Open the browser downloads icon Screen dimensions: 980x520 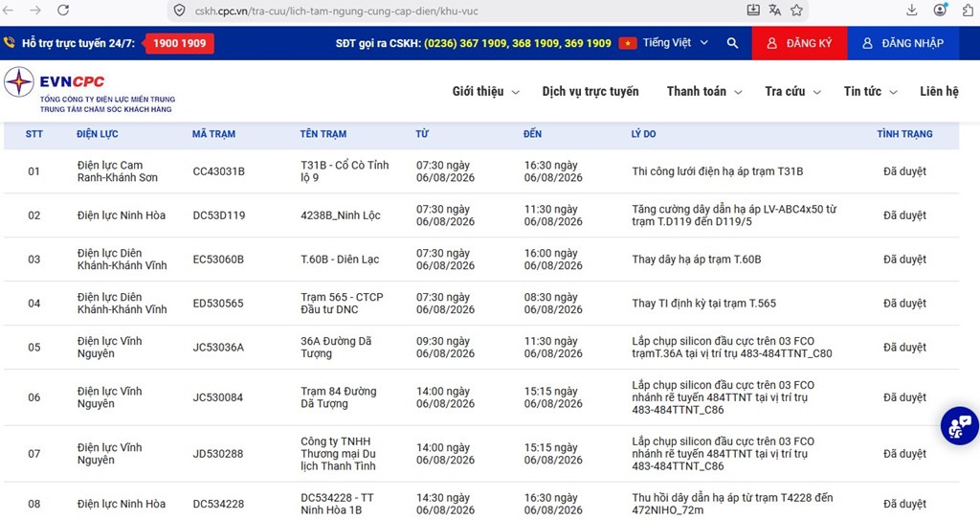(x=912, y=10)
